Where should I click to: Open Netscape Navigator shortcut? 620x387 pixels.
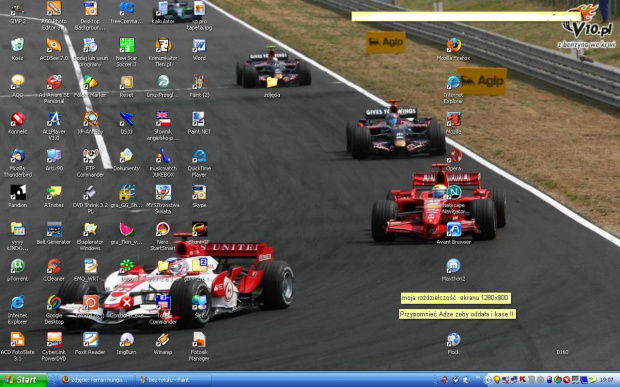454,200
